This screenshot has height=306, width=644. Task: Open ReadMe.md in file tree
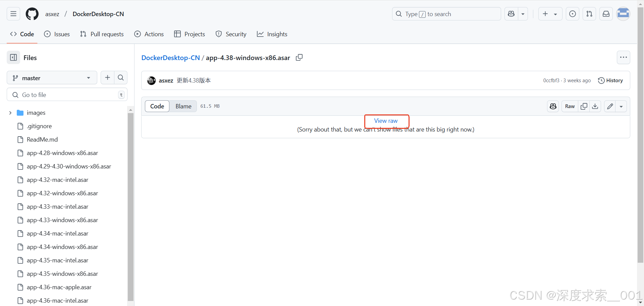point(42,140)
